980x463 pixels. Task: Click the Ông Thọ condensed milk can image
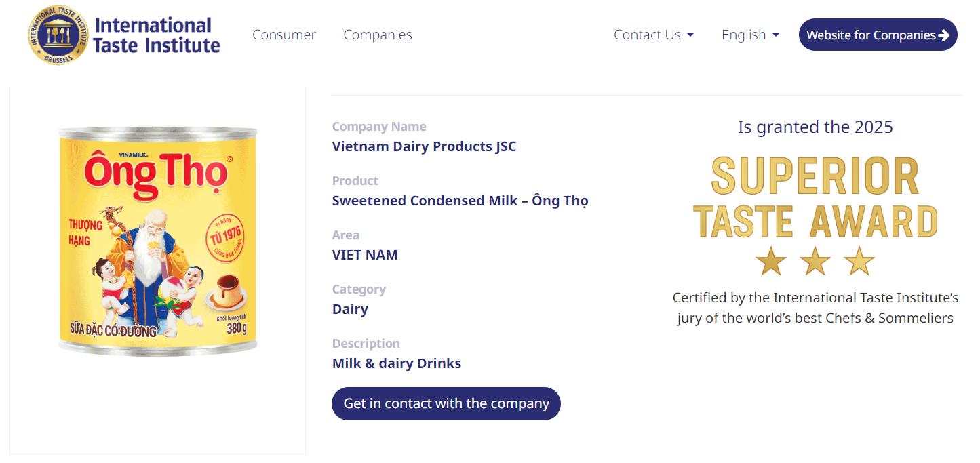click(x=157, y=241)
